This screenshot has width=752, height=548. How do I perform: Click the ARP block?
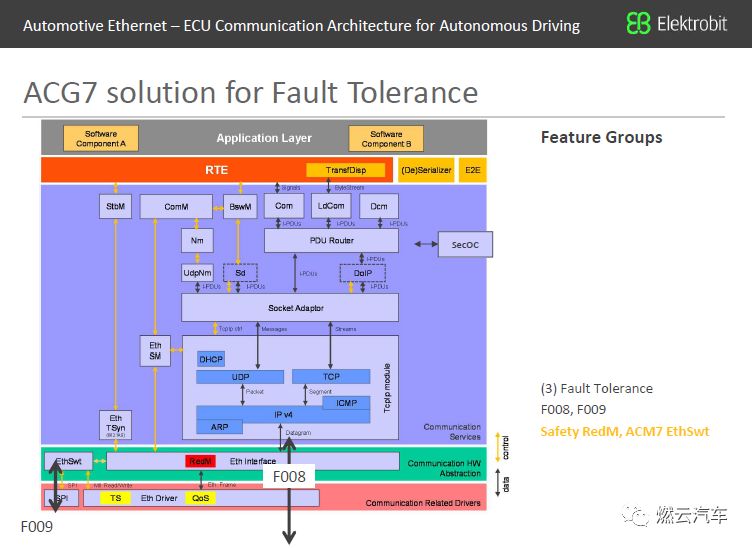coord(219,427)
